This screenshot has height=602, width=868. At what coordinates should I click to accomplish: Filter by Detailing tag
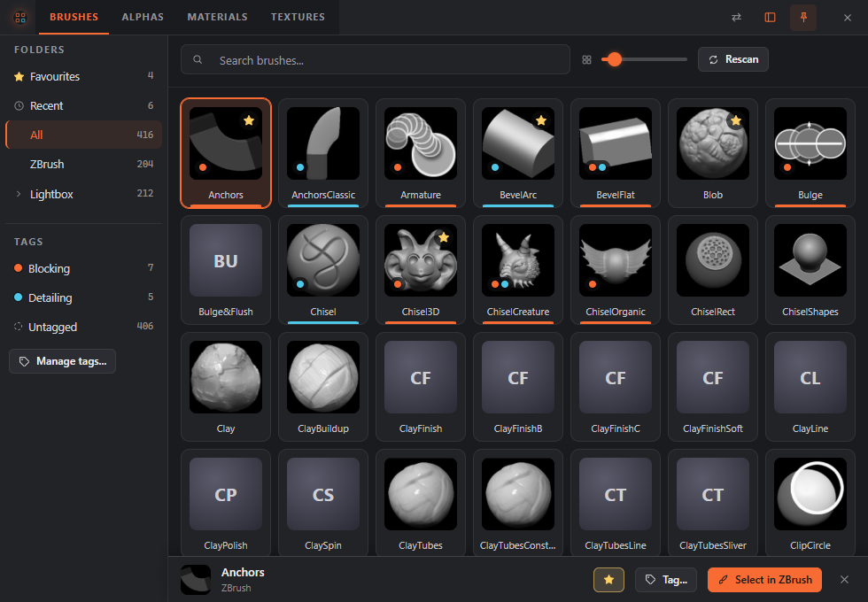pyautogui.click(x=83, y=297)
